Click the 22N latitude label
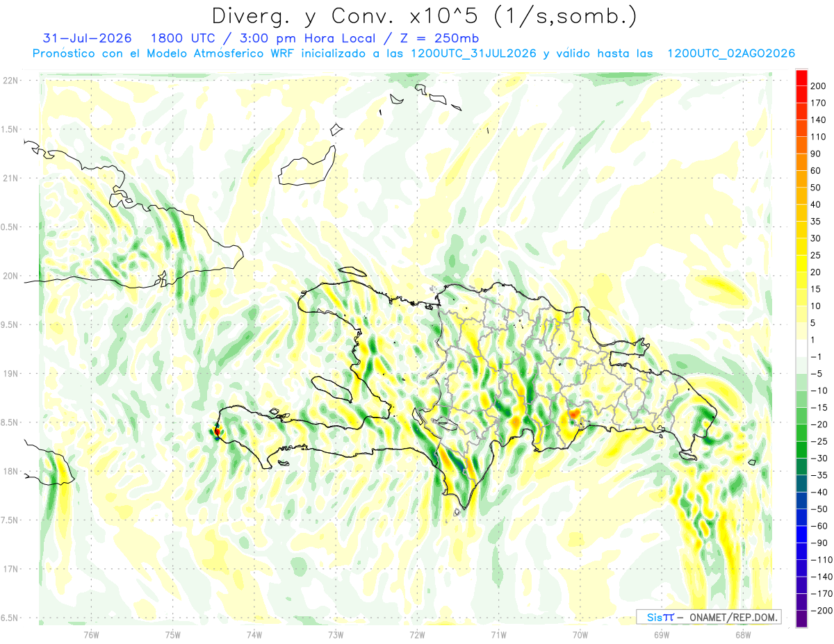The width and height of the screenshot is (834, 644). [x=10, y=81]
